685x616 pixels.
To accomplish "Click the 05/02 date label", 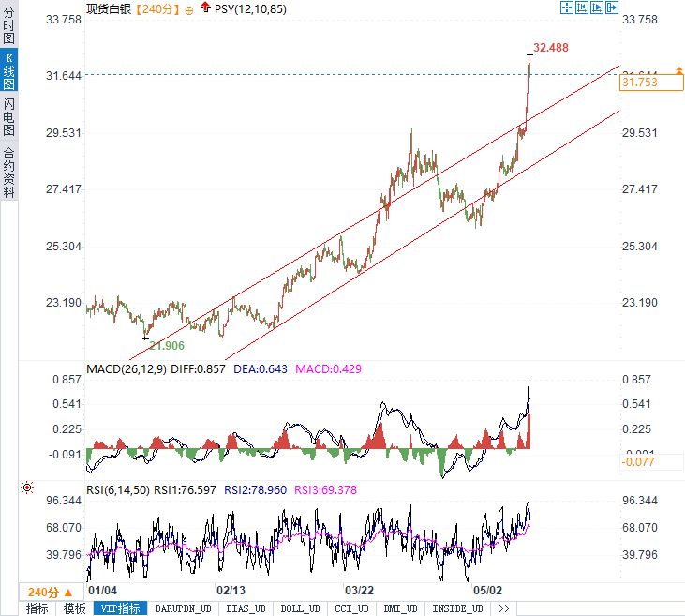I will [x=488, y=591].
